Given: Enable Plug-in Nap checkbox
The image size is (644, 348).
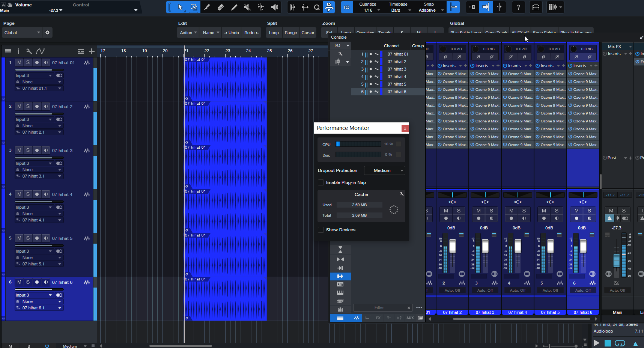Looking at the screenshot, I should click(x=321, y=182).
